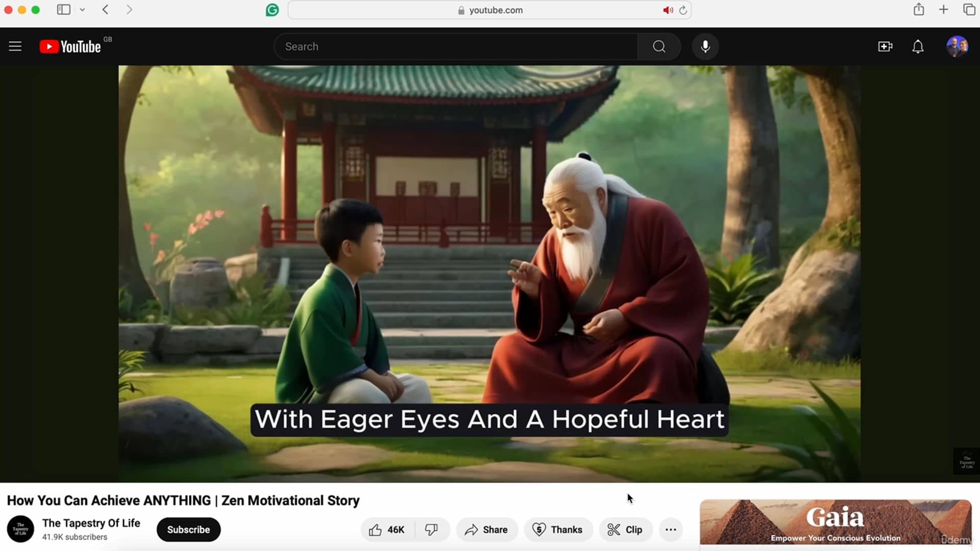
Task: Open the notifications bell
Action: (918, 46)
